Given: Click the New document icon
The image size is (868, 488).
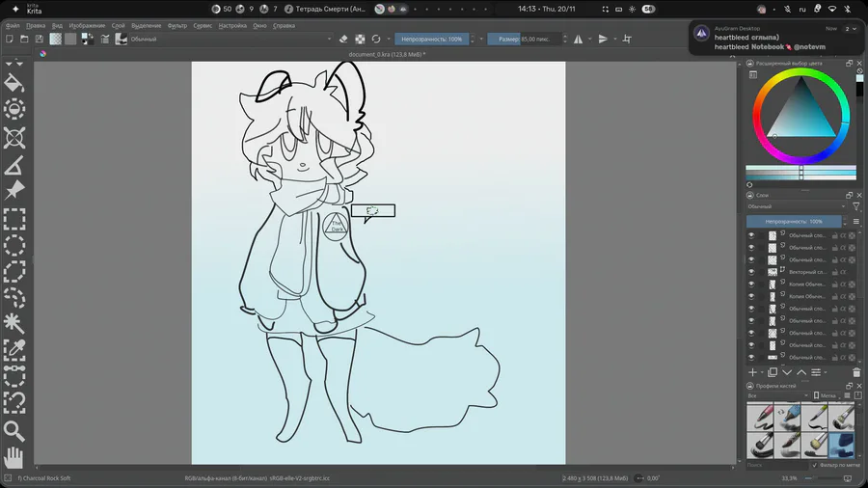Looking at the screenshot, I should point(10,39).
